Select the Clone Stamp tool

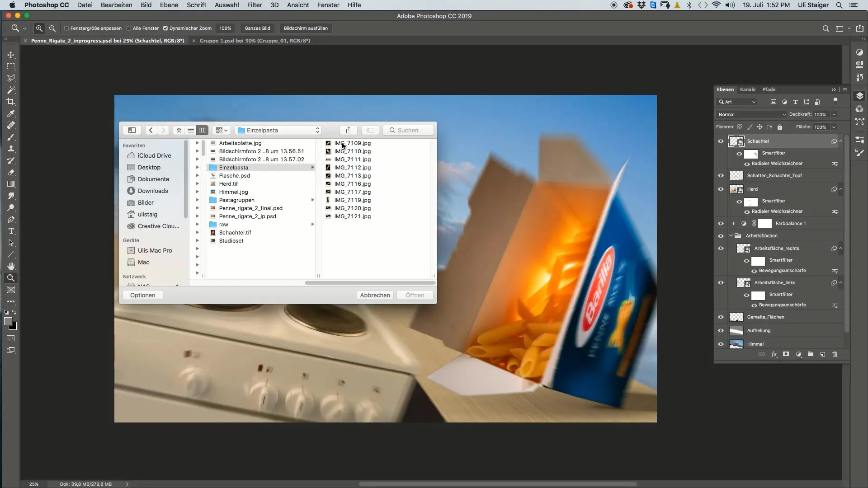(11, 149)
